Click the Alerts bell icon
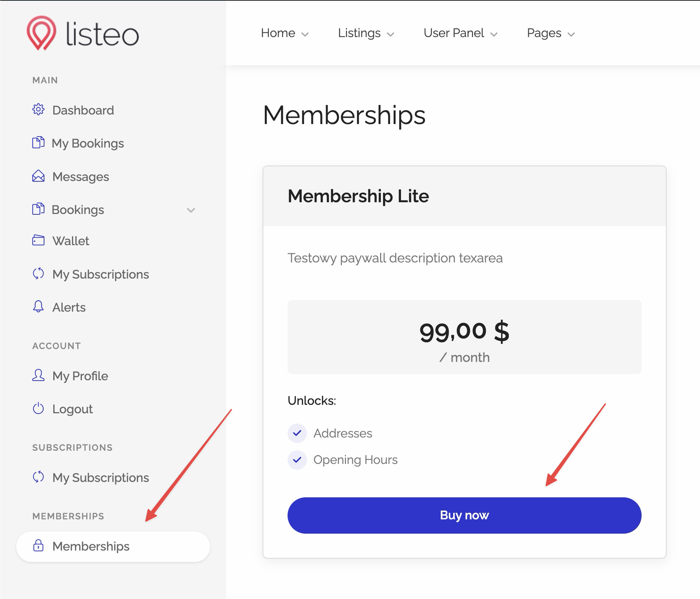Image resolution: width=700 pixels, height=599 pixels. tap(38, 306)
